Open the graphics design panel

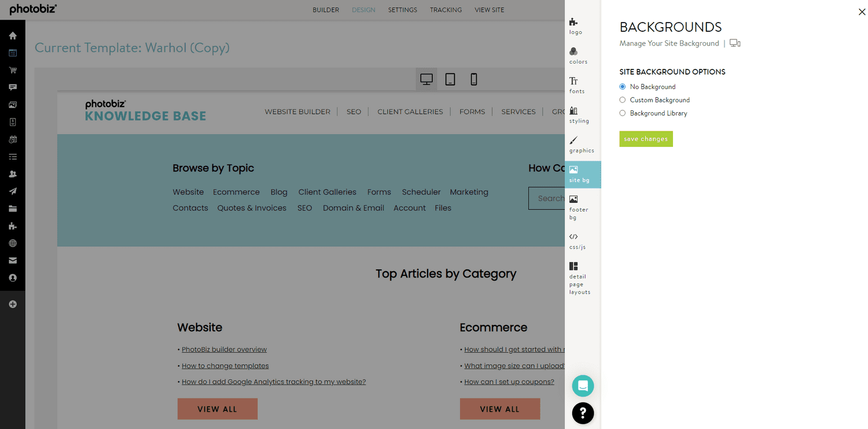(581, 145)
